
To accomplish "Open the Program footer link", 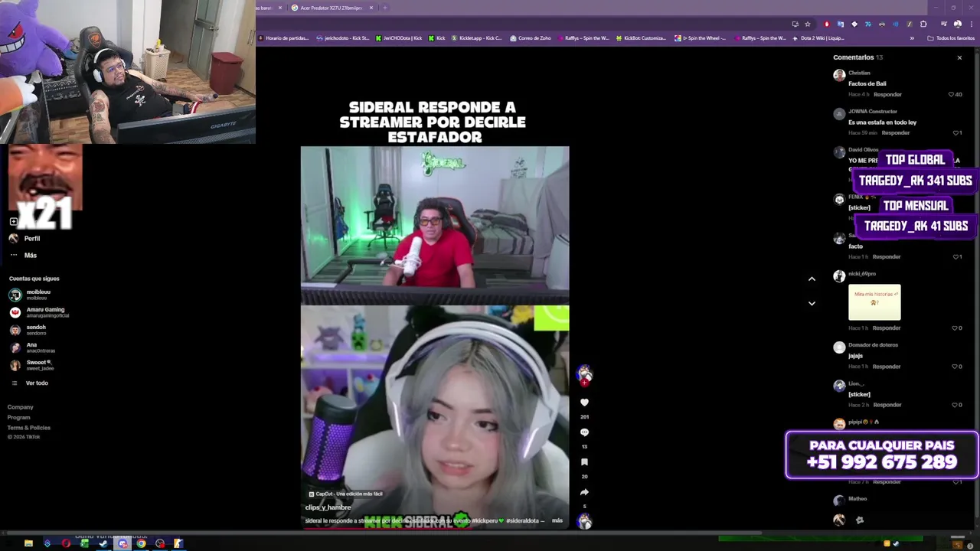I will [19, 418].
